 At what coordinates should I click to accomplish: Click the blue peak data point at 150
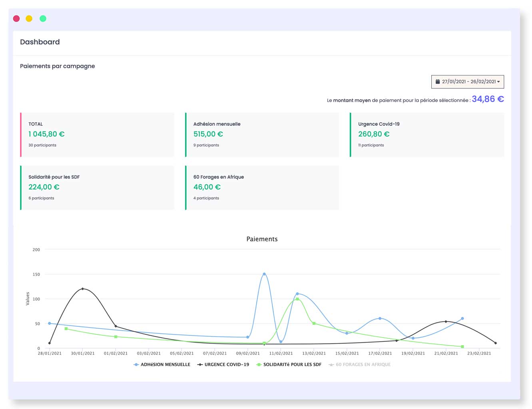[x=264, y=274]
